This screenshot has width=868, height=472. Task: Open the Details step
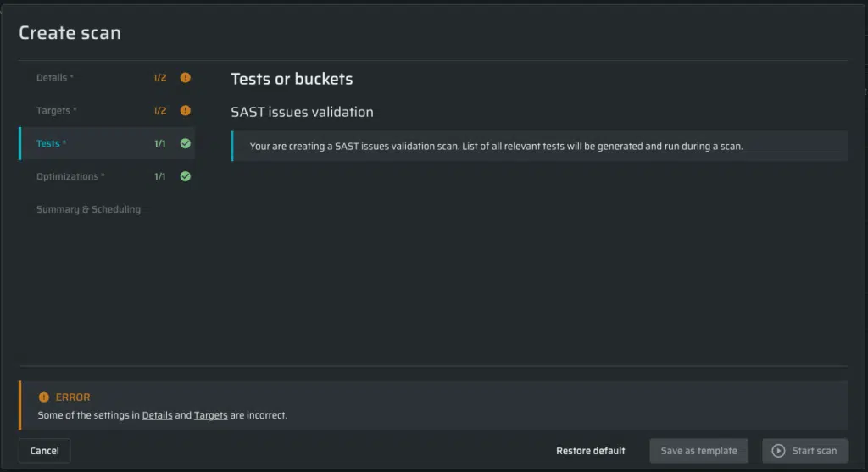(107, 78)
